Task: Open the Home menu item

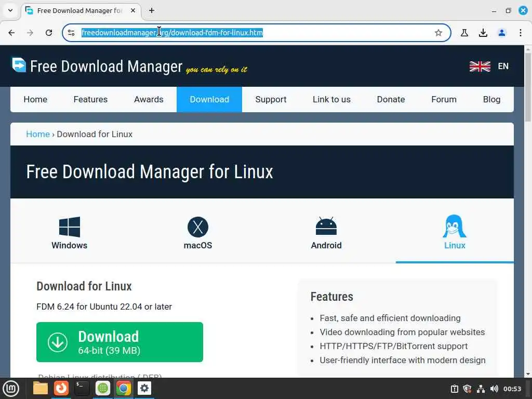Action: click(x=35, y=99)
